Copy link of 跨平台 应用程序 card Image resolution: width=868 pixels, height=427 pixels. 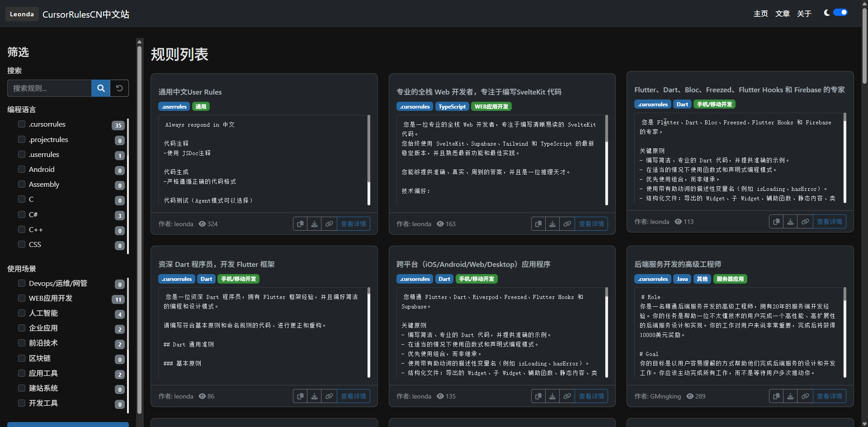pyautogui.click(x=567, y=396)
